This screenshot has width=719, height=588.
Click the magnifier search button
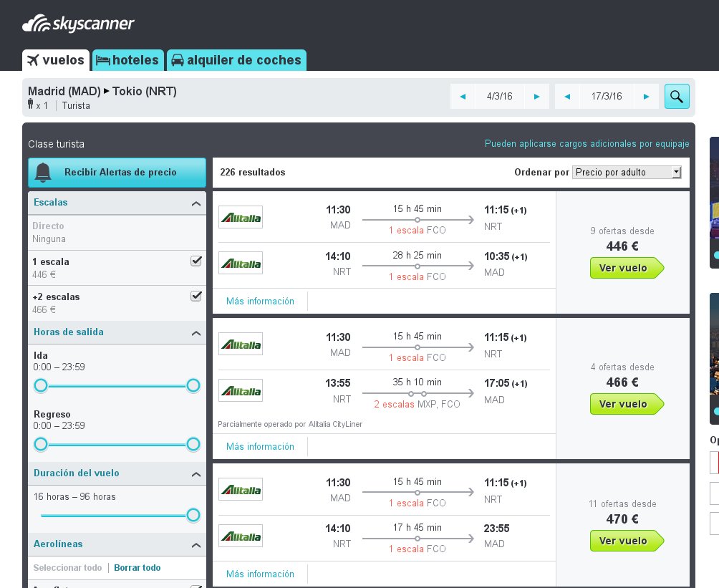[x=677, y=96]
